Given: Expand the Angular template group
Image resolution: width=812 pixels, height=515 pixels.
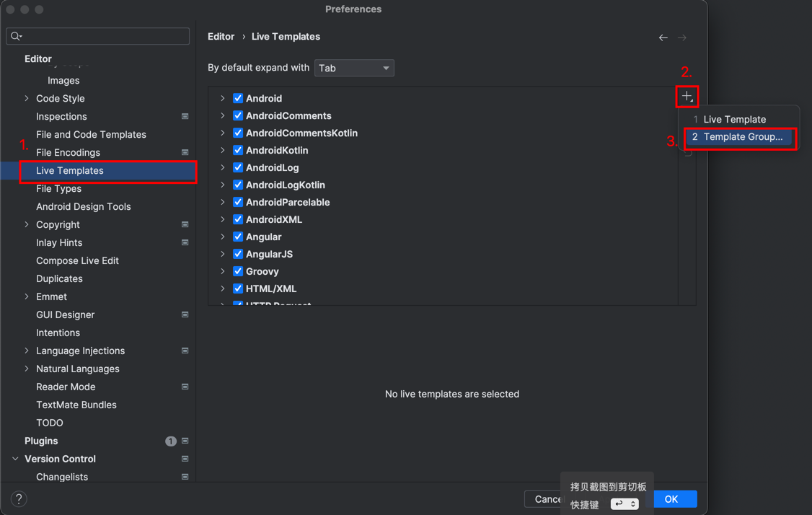Looking at the screenshot, I should pos(223,237).
